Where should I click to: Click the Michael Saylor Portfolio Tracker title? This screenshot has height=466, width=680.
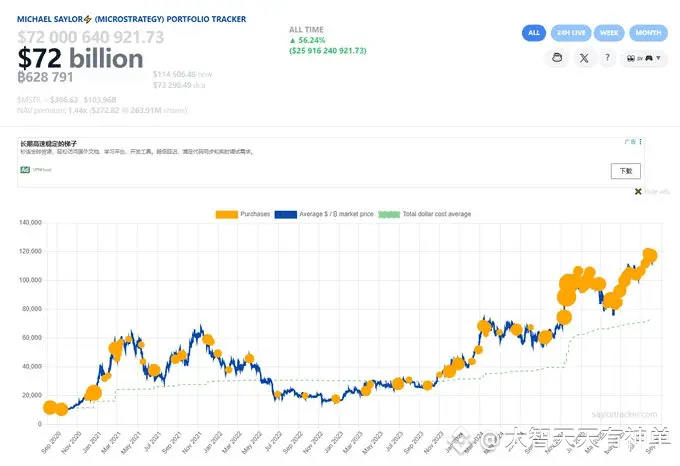click(x=131, y=19)
